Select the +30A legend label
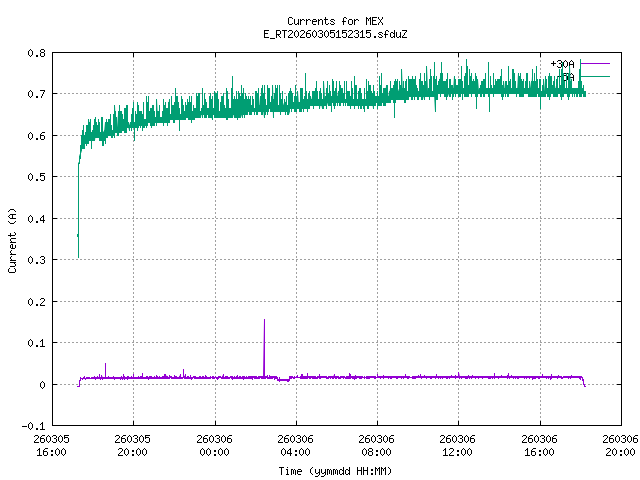The height and width of the screenshot is (480, 640). click(x=562, y=64)
